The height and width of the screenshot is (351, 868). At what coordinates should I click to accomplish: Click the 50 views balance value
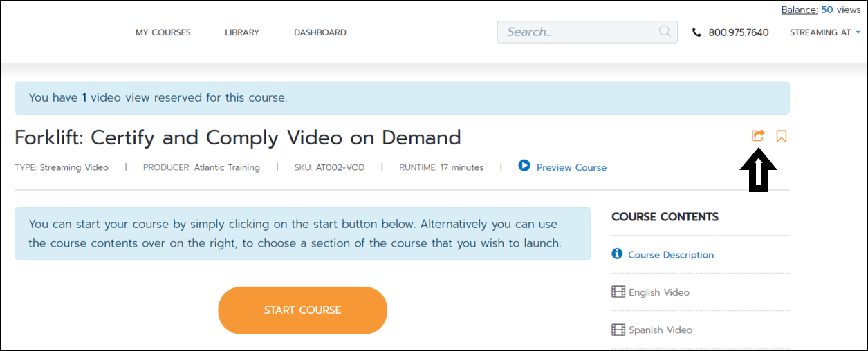pyautogui.click(x=841, y=10)
